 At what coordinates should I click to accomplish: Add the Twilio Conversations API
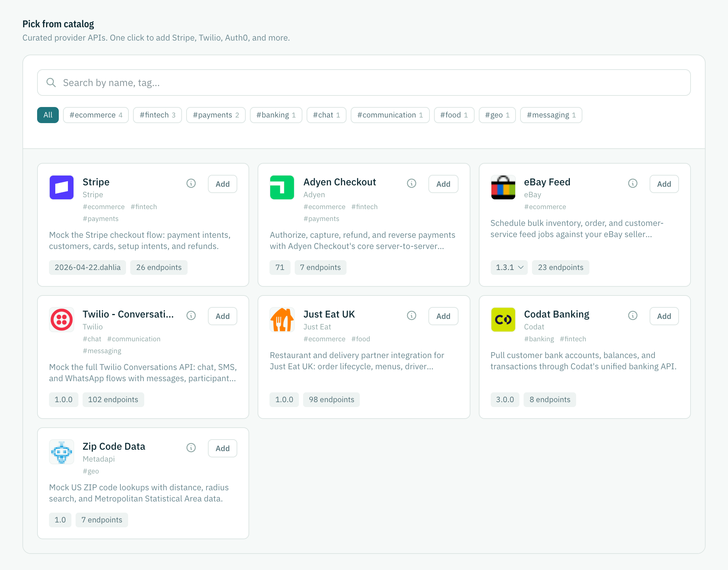click(223, 316)
